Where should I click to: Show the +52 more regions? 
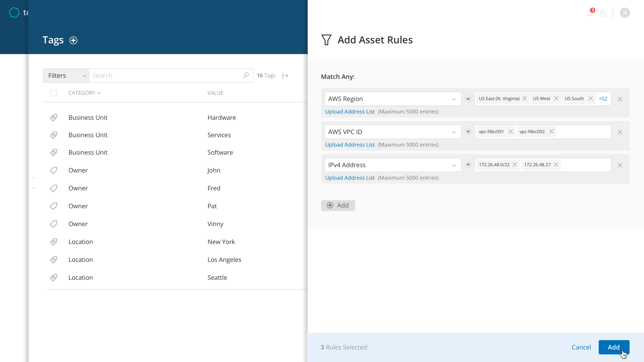603,99
